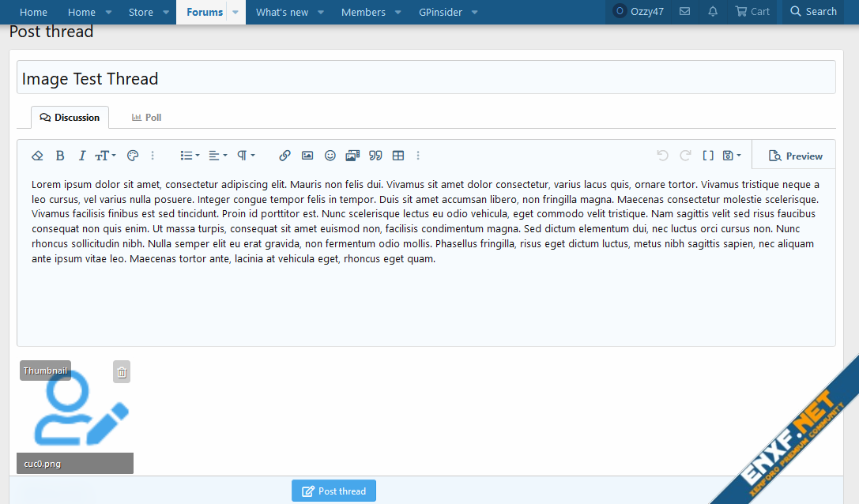
Task: Toggle bold formatting in editor
Action: pos(60,156)
